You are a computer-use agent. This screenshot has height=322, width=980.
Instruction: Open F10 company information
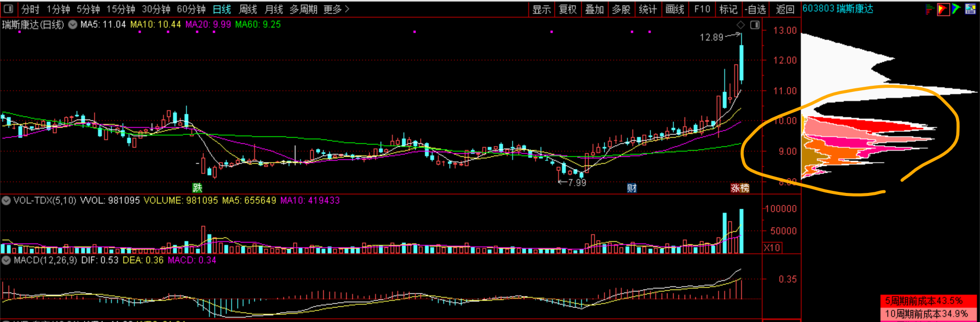pos(702,9)
